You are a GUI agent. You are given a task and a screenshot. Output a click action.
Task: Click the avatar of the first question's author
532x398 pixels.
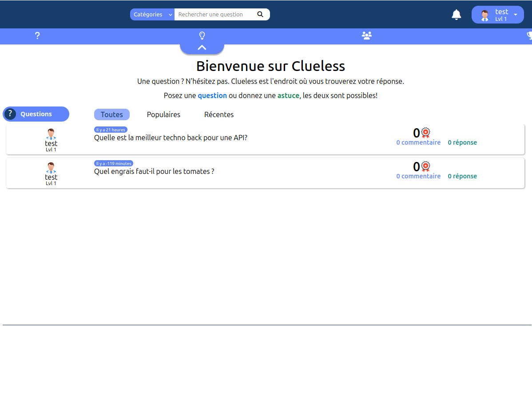pyautogui.click(x=51, y=134)
